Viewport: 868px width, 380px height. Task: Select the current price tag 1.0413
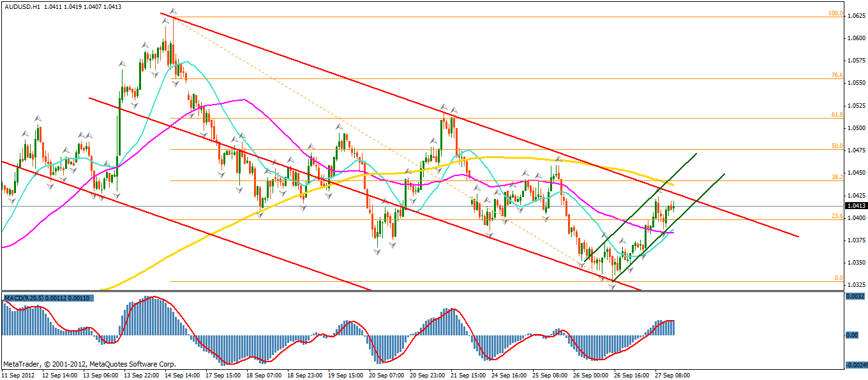[x=855, y=206]
